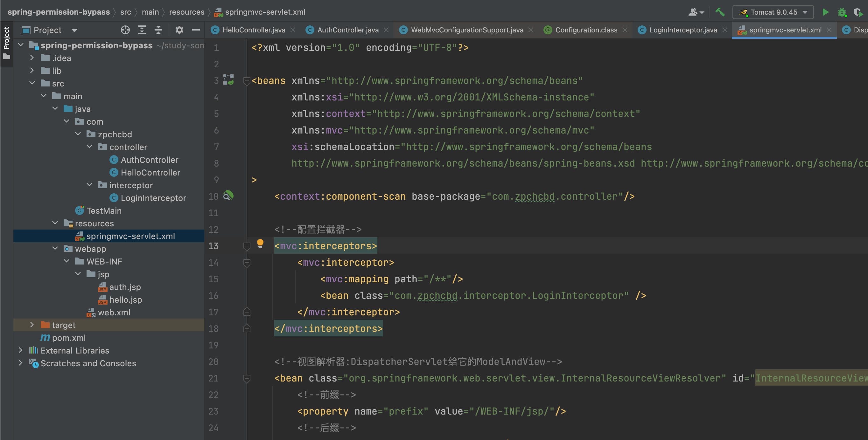Switch to the LoginInterceptor.java tab
The width and height of the screenshot is (868, 440).
683,30
